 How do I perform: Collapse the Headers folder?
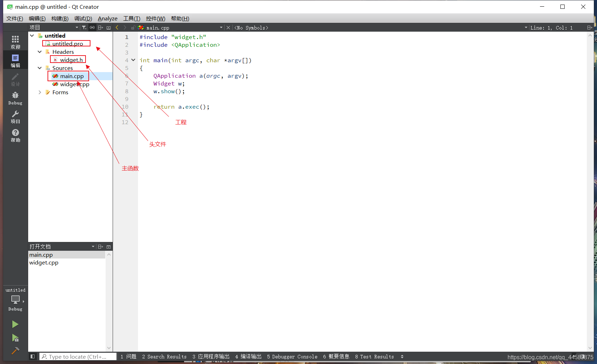pyautogui.click(x=40, y=52)
